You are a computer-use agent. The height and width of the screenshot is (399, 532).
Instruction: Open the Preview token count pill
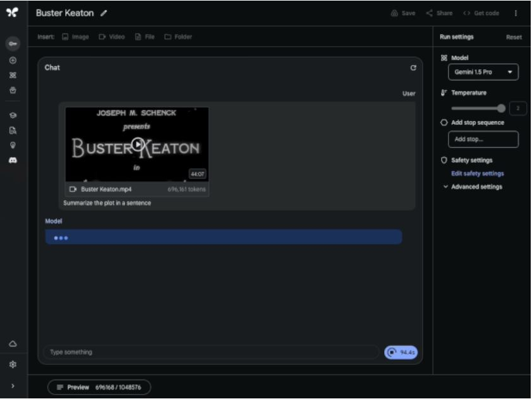click(x=99, y=387)
